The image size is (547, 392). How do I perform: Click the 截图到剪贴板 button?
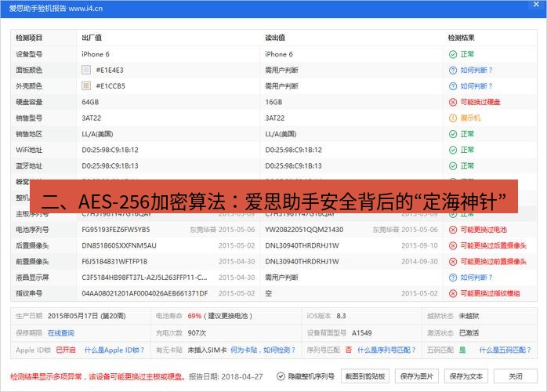pos(365,376)
